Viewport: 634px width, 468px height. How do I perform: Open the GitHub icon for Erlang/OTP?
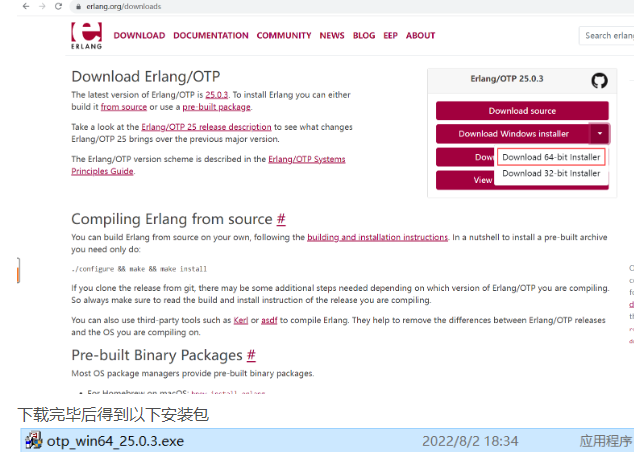[x=599, y=80]
